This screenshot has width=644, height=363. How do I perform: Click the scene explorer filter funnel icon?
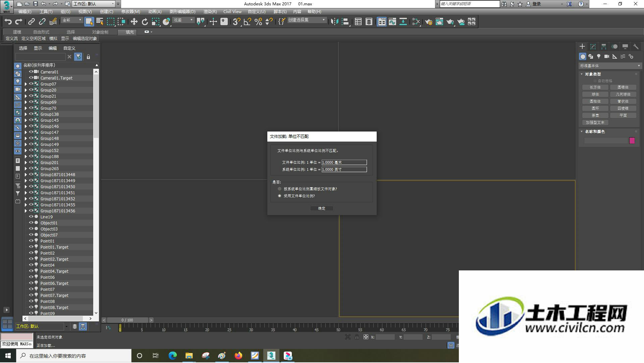[78, 57]
